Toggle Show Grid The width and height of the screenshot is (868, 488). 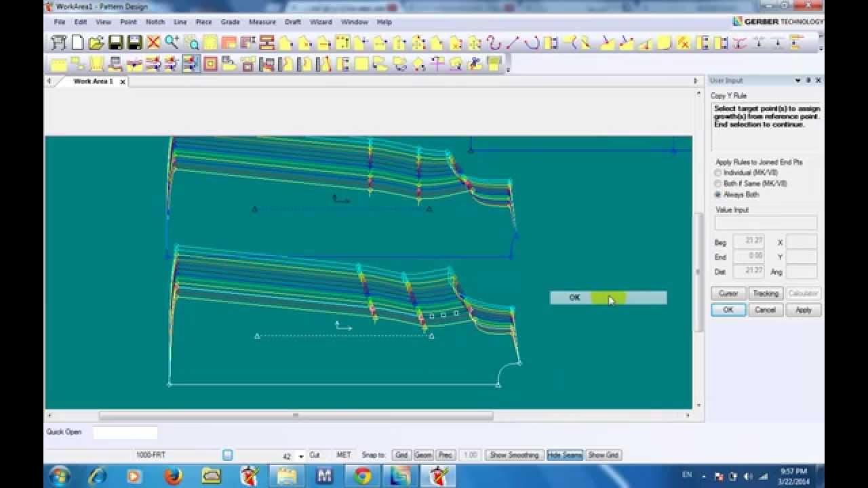pos(604,455)
